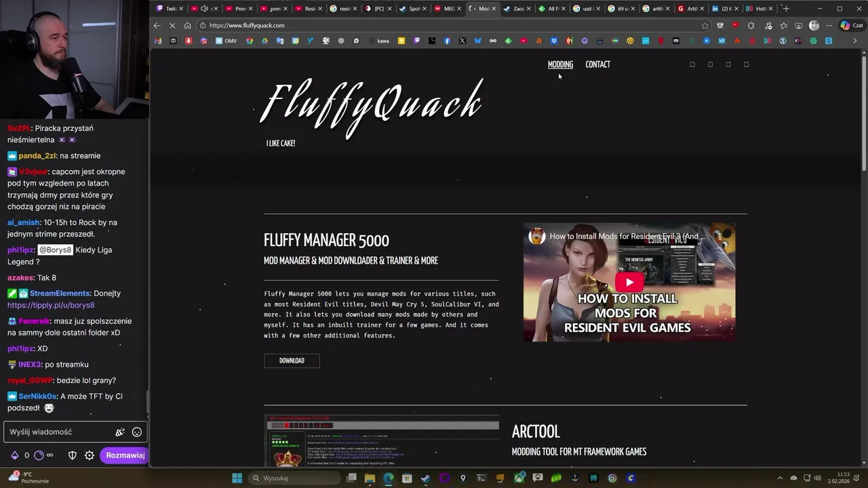868x488 pixels.
Task: Click the taskbar search box 'Wyszukaj'
Action: [293, 478]
